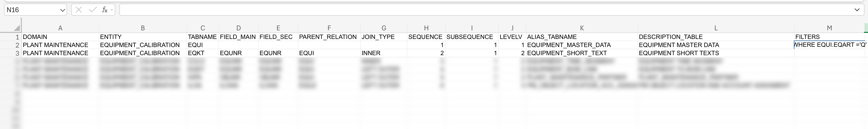This screenshot has height=129, width=868.
Task: Click the Cancel X icon in formula bar
Action: [79, 10]
